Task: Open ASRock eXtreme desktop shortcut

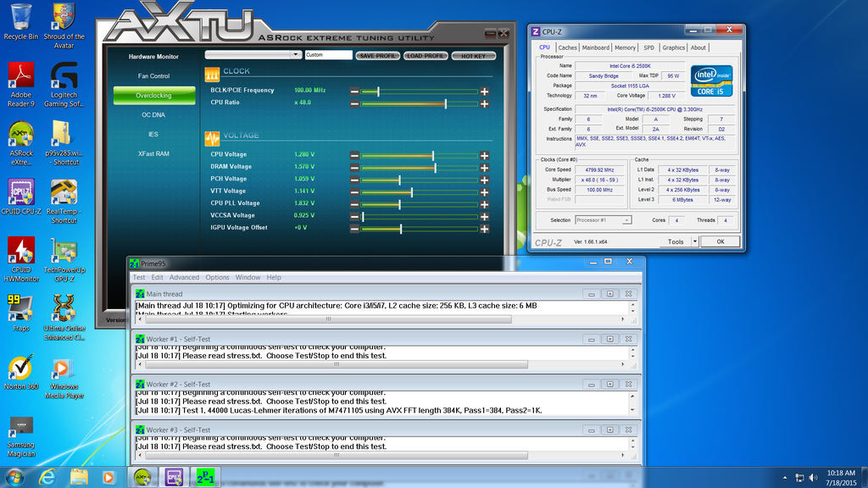Action: (21, 142)
